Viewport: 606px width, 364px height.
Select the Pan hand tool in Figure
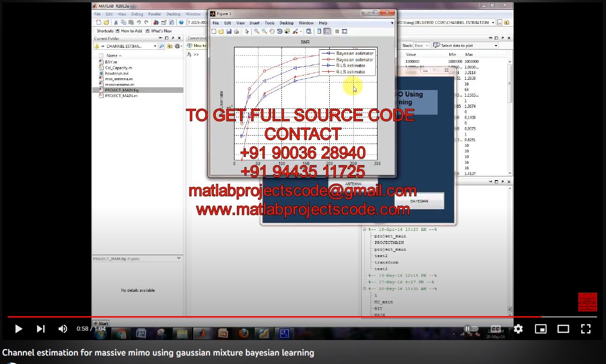(x=272, y=31)
